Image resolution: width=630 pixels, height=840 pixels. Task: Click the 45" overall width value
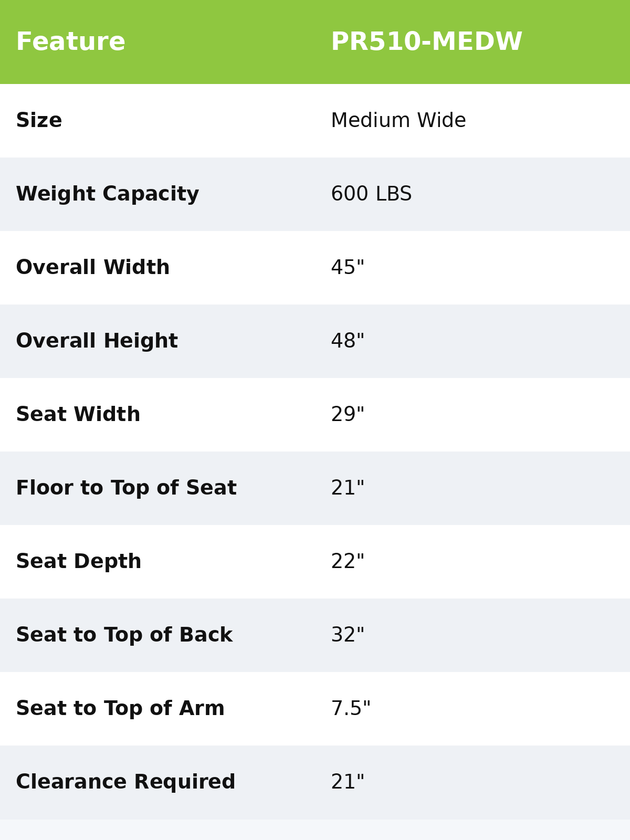(348, 268)
